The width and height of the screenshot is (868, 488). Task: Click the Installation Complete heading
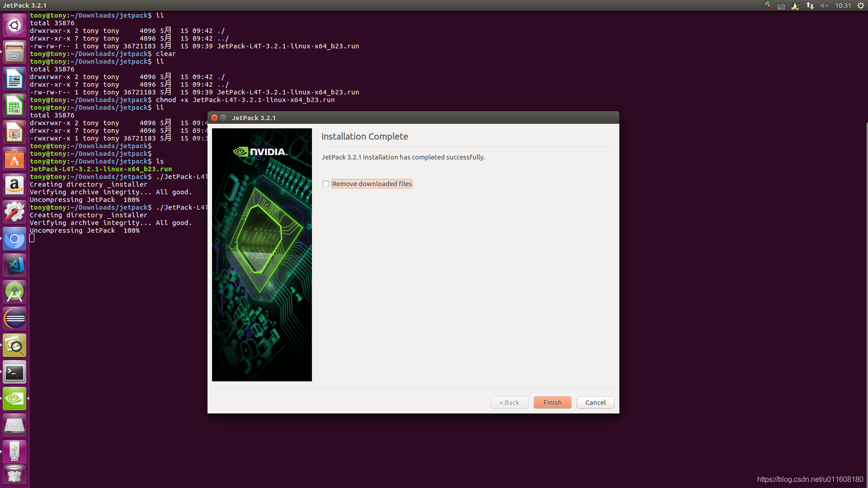coord(364,136)
